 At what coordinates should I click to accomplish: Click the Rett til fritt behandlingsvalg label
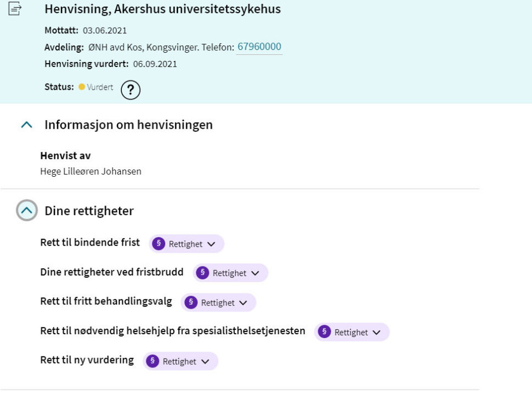tap(106, 301)
